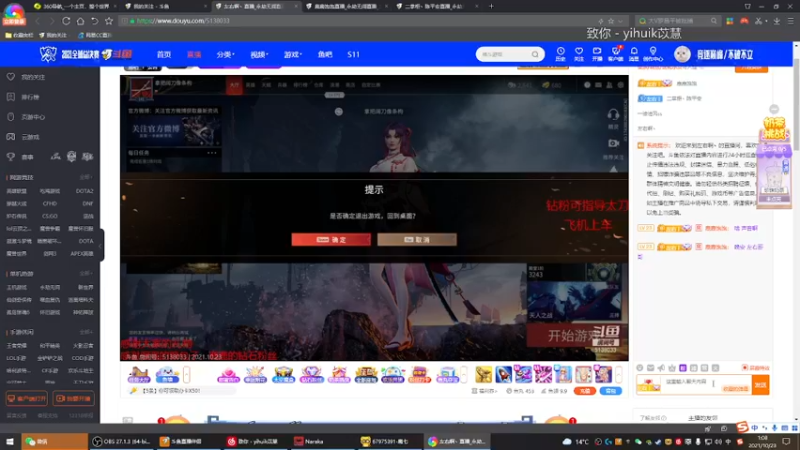Click the 奶茶挑战 promo widget
Image resolution: width=800 pixels, height=450 pixels.
click(x=774, y=162)
